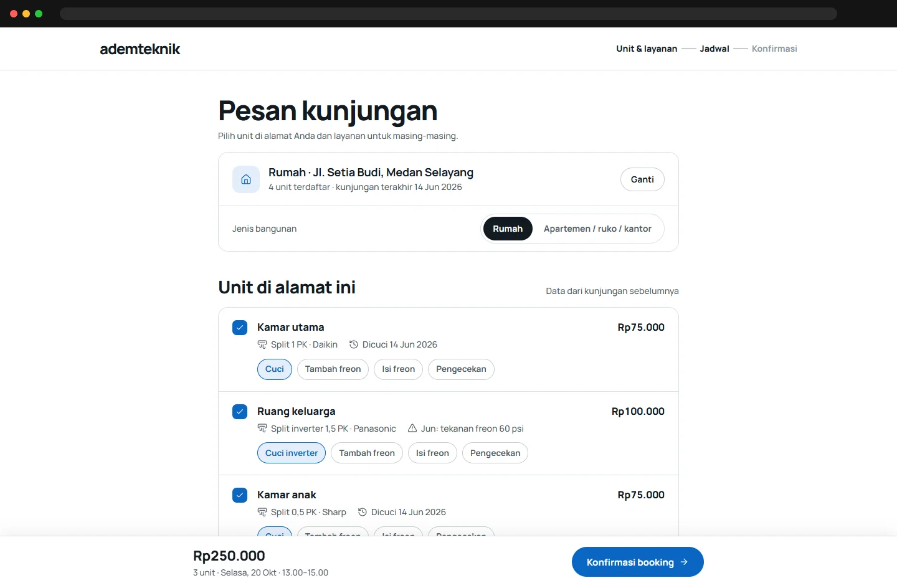Click the 'Unit di alamat ini' heading

tap(287, 287)
